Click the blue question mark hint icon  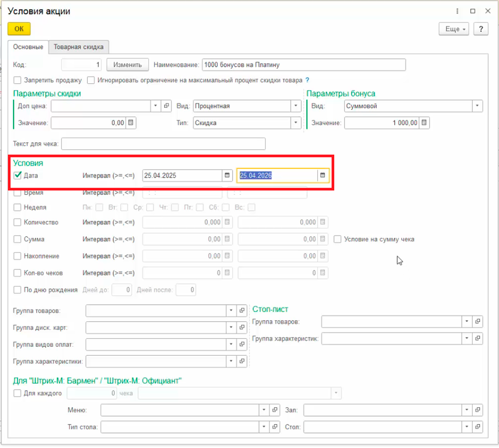click(x=307, y=80)
